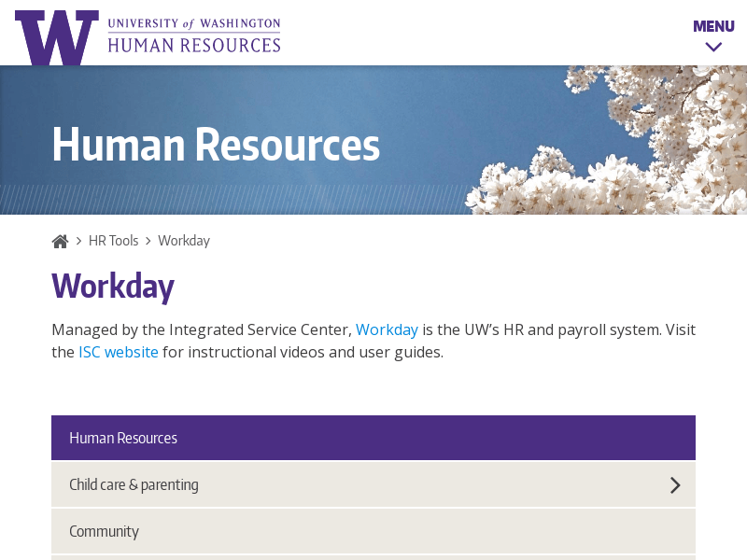
Task: Click the University of Washington W logo
Action: tap(57, 37)
